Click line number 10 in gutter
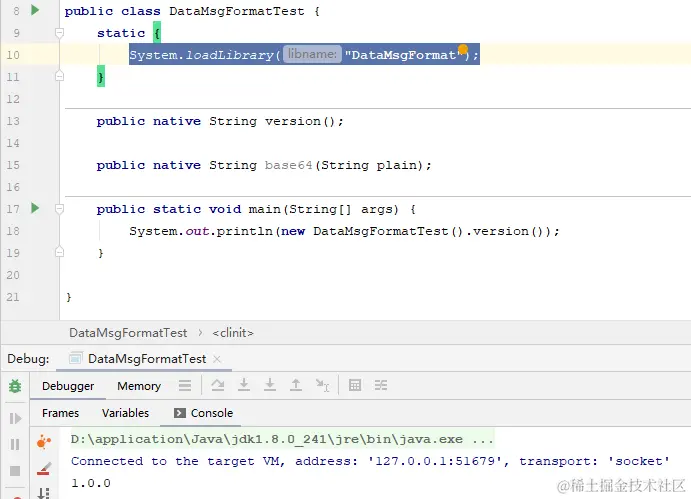691x499 pixels. (13, 55)
